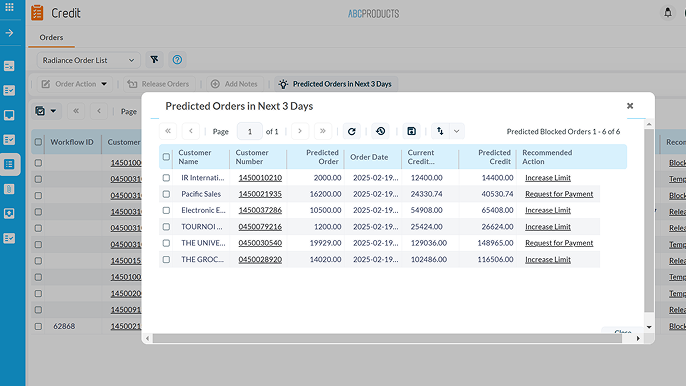Viewport: 686px width, 387px height.
Task: Click the scroll-right arrow of dialog scrollbar
Action: pos(638,338)
